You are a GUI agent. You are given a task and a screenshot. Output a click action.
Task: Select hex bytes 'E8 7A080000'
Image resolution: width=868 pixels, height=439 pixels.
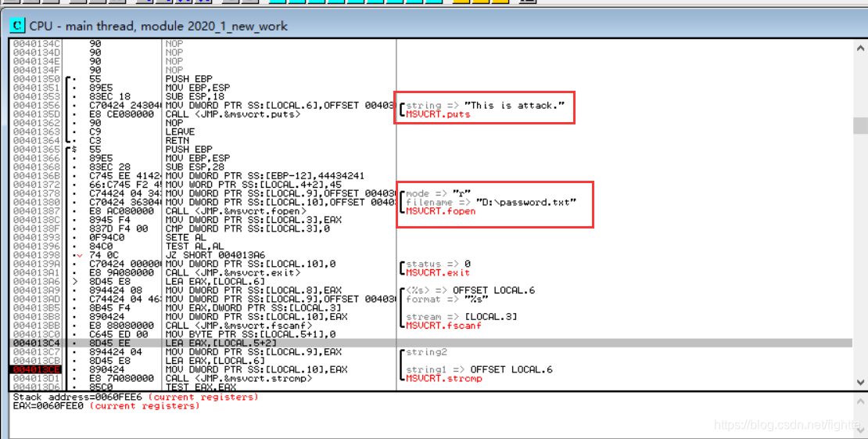(121, 379)
